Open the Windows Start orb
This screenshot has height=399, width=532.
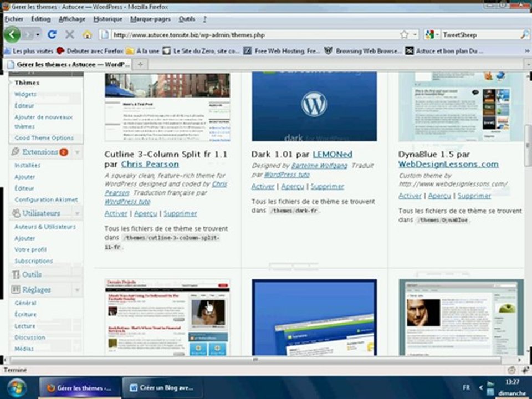(x=16, y=388)
